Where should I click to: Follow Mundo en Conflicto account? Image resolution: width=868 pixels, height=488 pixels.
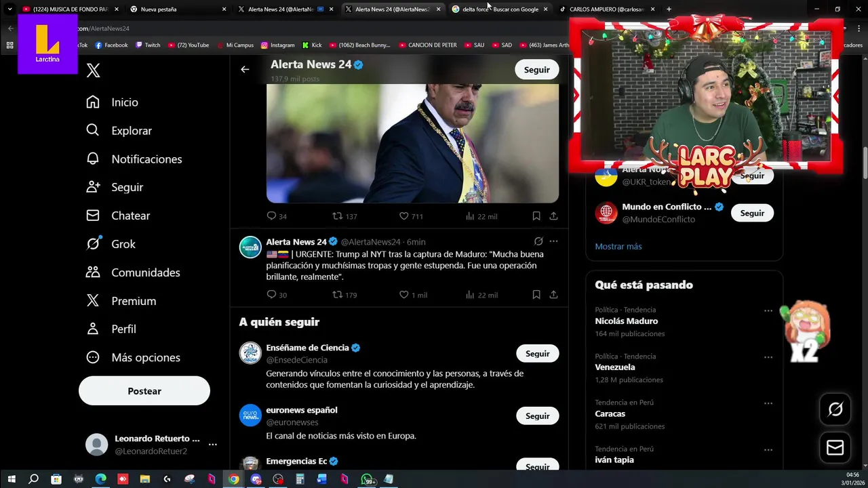coord(752,213)
